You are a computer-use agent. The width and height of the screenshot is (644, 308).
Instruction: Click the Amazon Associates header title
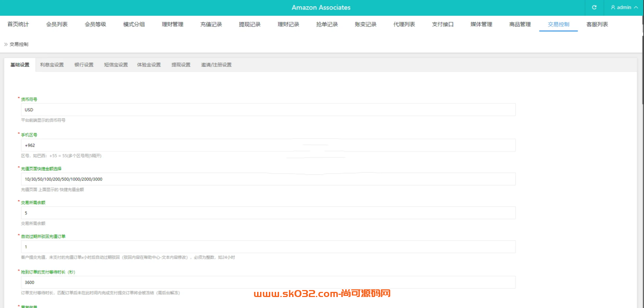point(321,7)
